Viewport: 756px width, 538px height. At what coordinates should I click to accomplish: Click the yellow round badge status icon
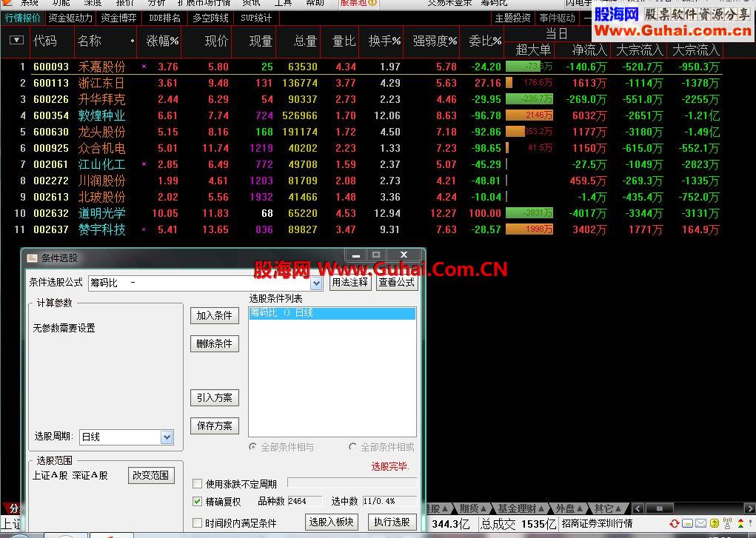click(714, 523)
